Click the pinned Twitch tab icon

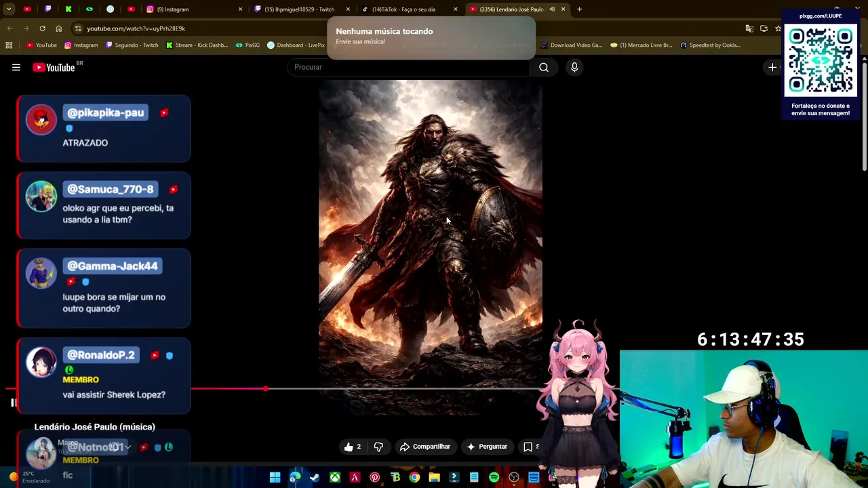click(48, 9)
